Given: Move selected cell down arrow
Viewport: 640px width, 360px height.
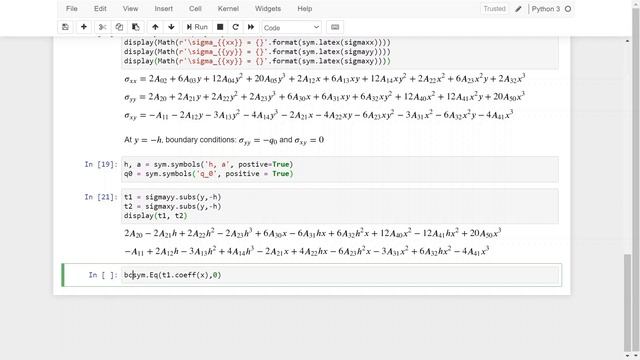Looking at the screenshot, I should [171, 27].
